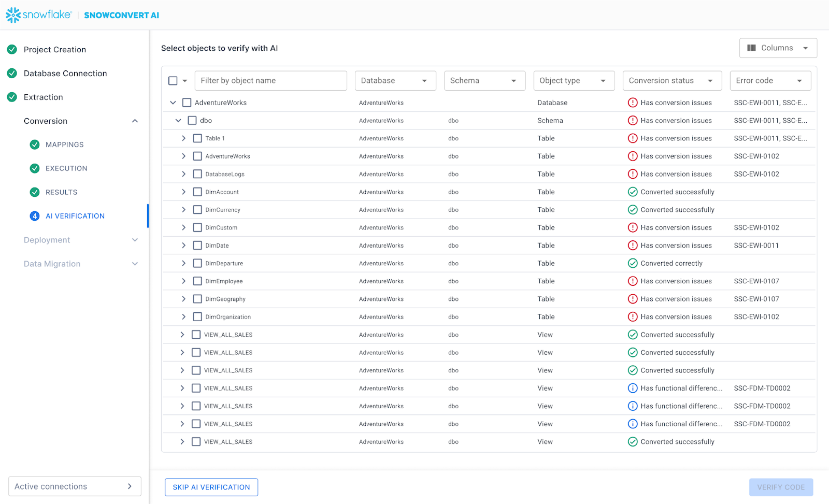Collapse the dbo schema node

178,120
